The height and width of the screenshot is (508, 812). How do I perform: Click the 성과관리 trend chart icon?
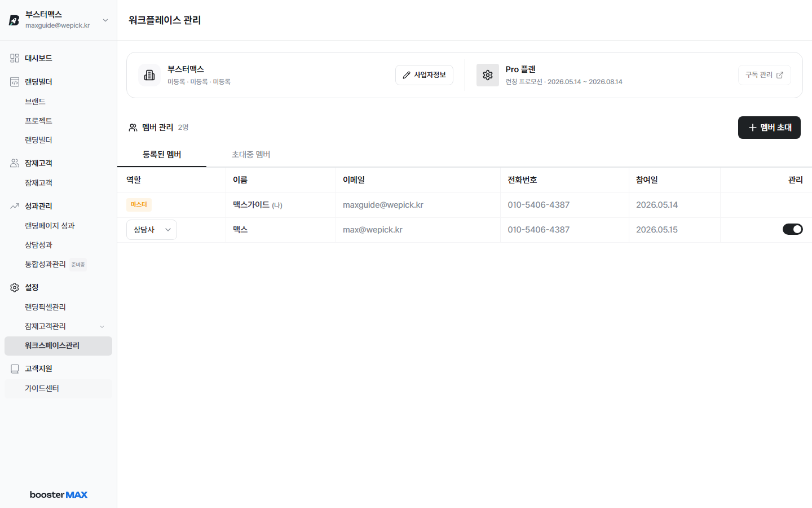click(x=15, y=206)
